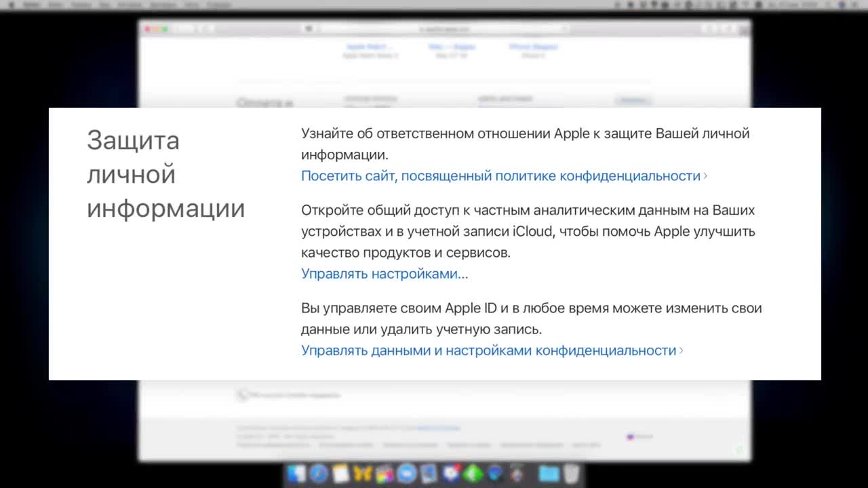Image resolution: width=868 pixels, height=488 pixels.
Task: Click the paragraph starting 'Вы управляете своим Apple ID'
Action: click(x=531, y=319)
